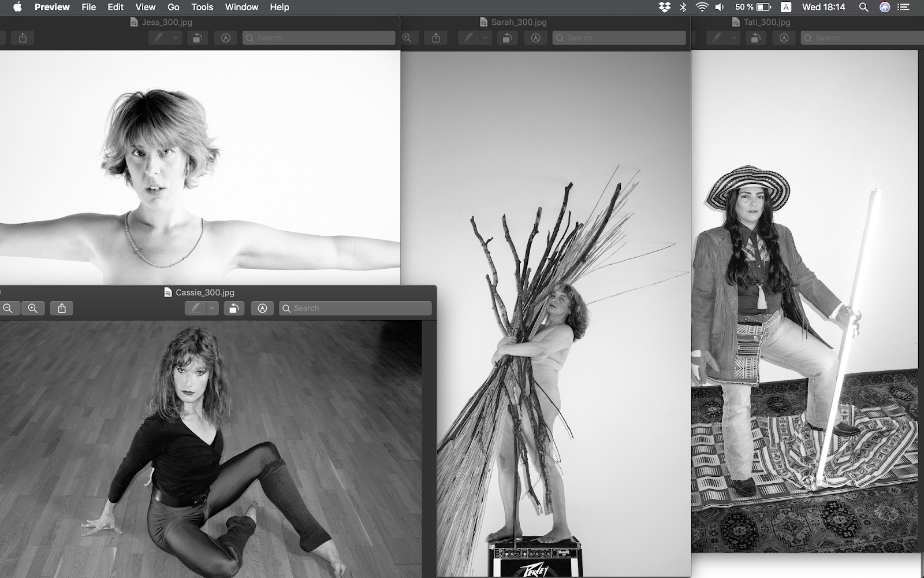
Task: Click the Tati photo with striped hat
Action: tap(804, 301)
